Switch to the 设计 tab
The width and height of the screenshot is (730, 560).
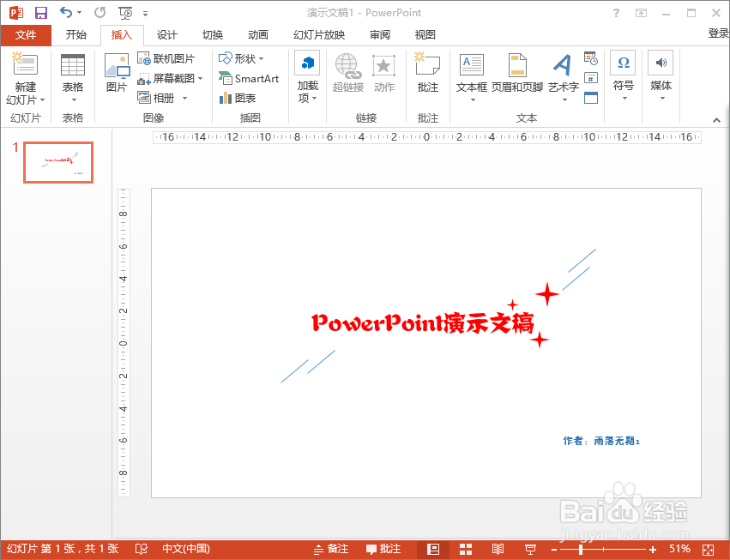pos(166,35)
